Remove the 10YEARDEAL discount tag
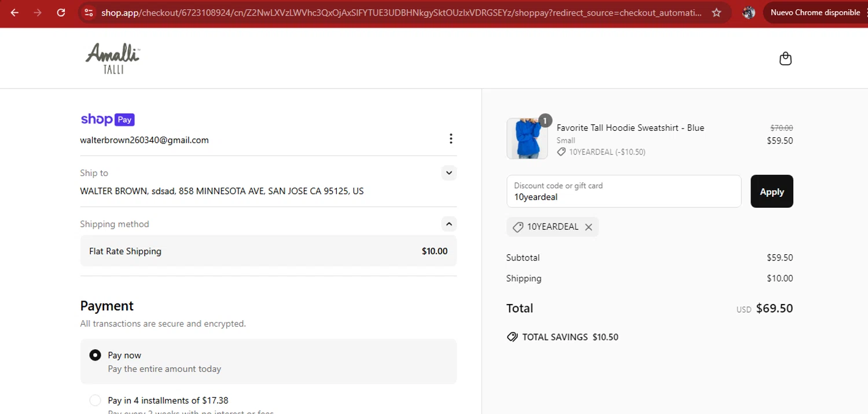The height and width of the screenshot is (414, 868). [x=589, y=227]
